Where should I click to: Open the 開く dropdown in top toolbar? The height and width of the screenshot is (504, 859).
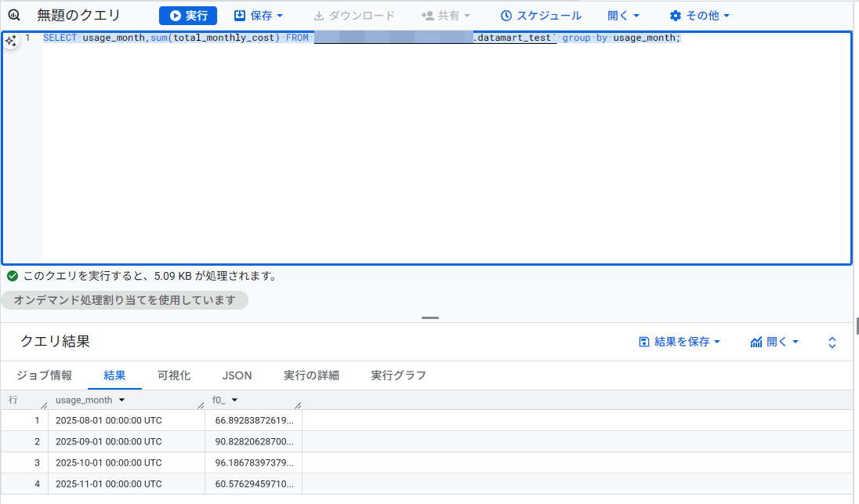pyautogui.click(x=624, y=15)
